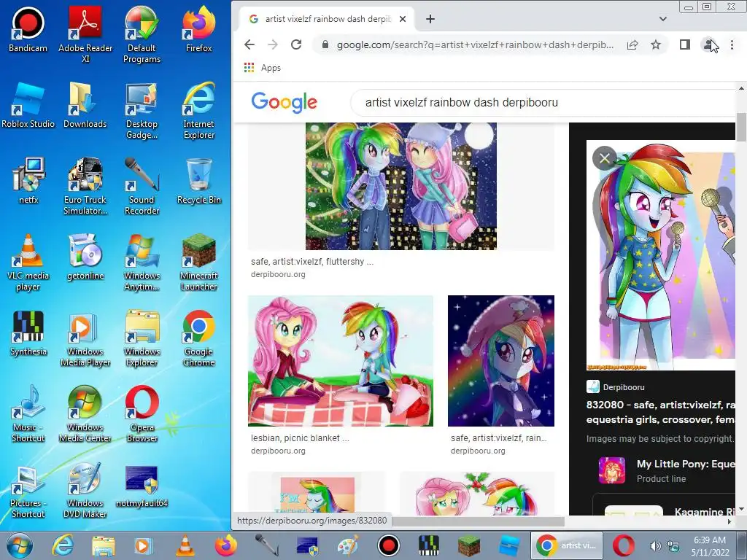
Task: Open a new Chrome tab
Action: [430, 19]
